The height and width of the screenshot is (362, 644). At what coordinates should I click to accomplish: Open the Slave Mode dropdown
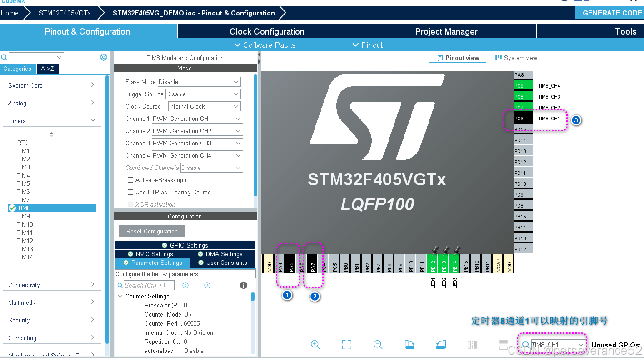(x=199, y=82)
